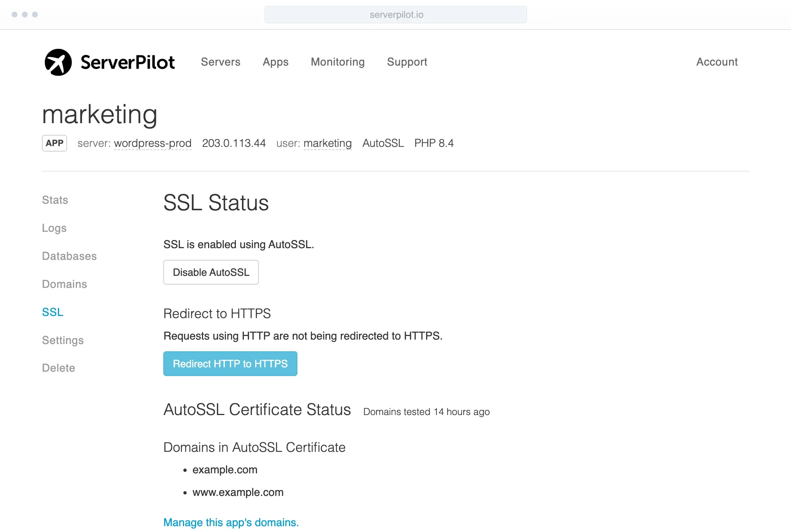The height and width of the screenshot is (532, 791).
Task: Click the ServerPilot airplane logo icon
Action: click(x=58, y=62)
